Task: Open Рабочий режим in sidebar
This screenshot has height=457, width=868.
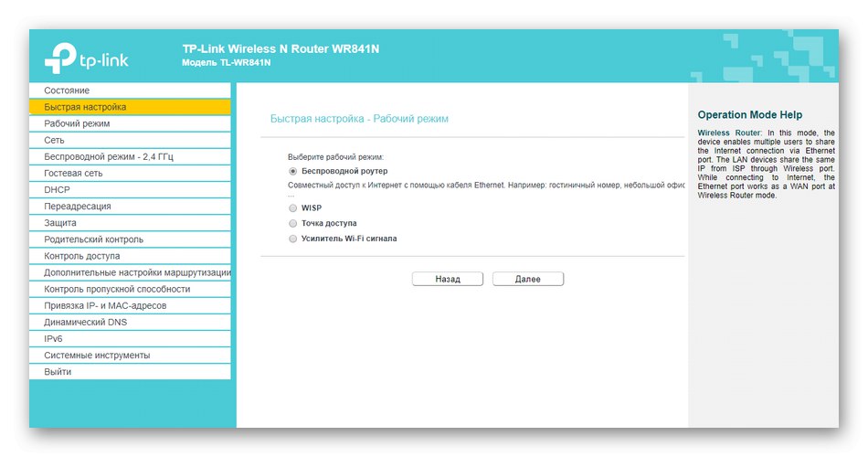Action: point(130,123)
